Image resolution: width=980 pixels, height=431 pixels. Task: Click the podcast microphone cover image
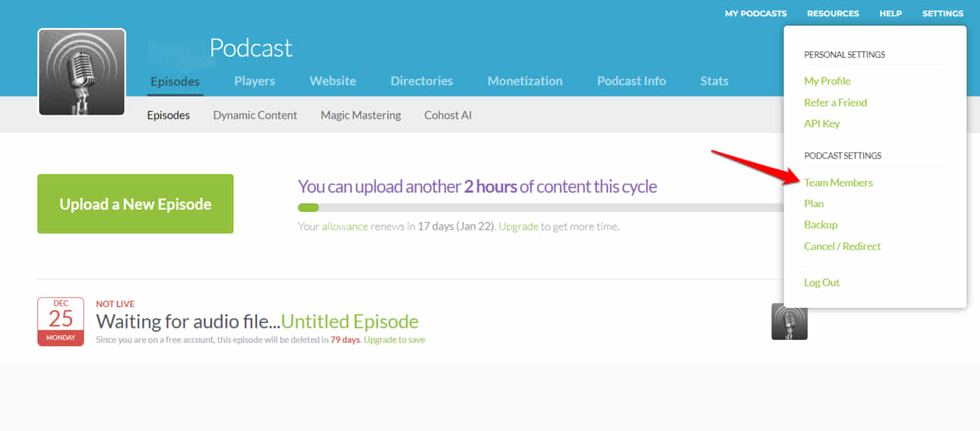coord(81,72)
